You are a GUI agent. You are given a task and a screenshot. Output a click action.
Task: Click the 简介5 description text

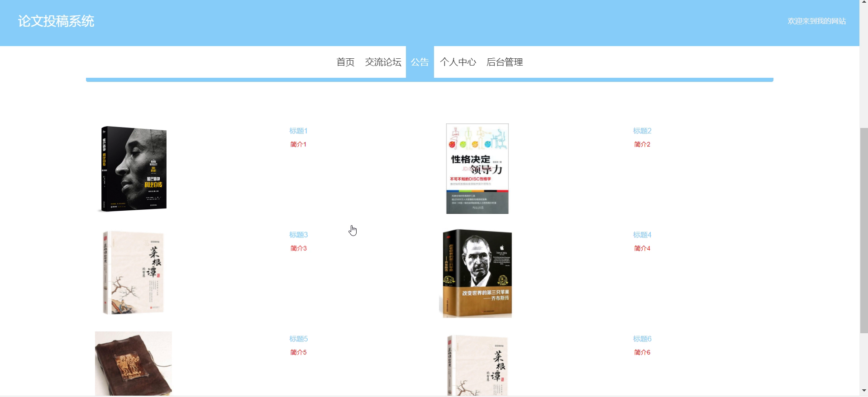click(x=298, y=352)
